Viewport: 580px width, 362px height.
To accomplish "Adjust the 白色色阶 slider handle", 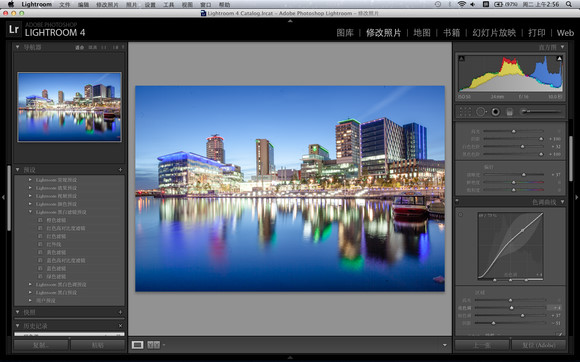I will point(522,146).
